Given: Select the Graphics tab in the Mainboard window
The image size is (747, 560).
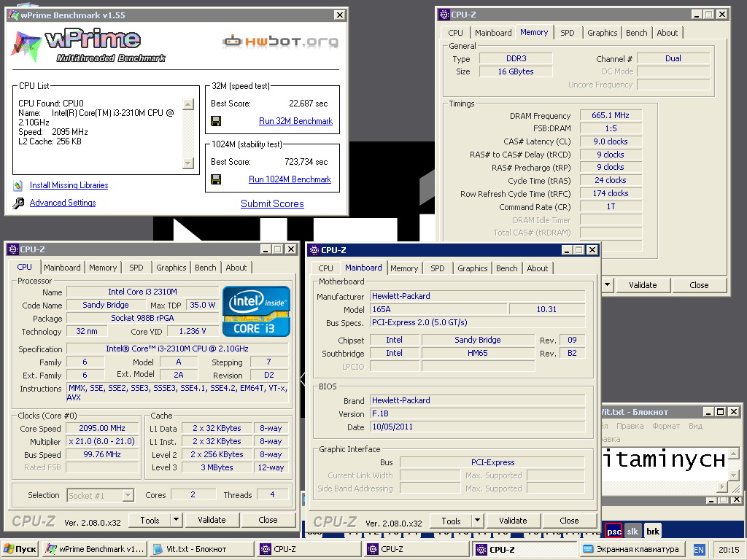Looking at the screenshot, I should coord(472,268).
